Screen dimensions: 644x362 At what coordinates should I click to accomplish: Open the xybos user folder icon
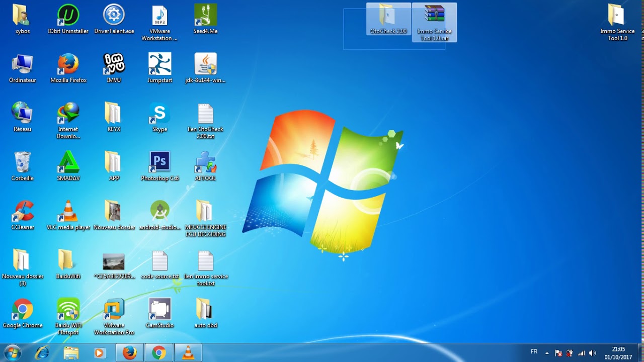click(x=22, y=15)
